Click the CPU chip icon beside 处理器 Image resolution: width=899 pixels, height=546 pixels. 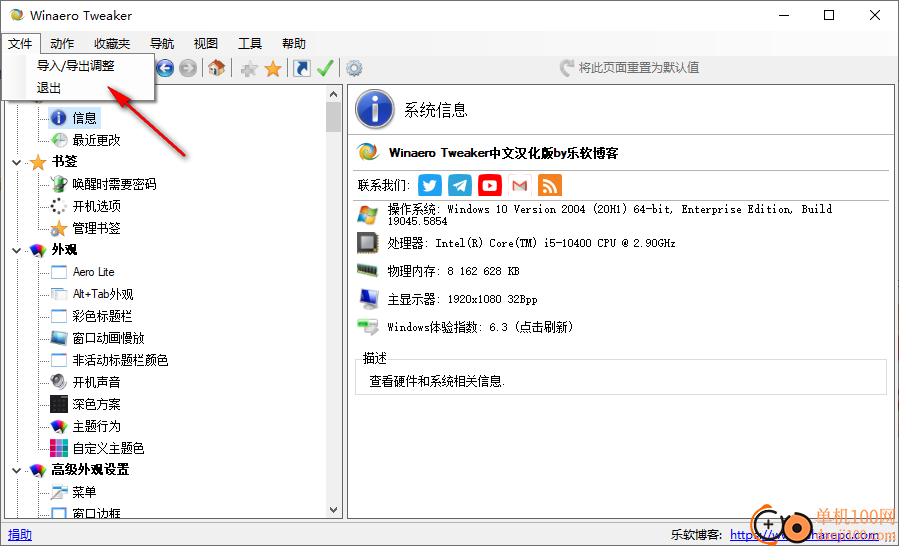coord(368,243)
